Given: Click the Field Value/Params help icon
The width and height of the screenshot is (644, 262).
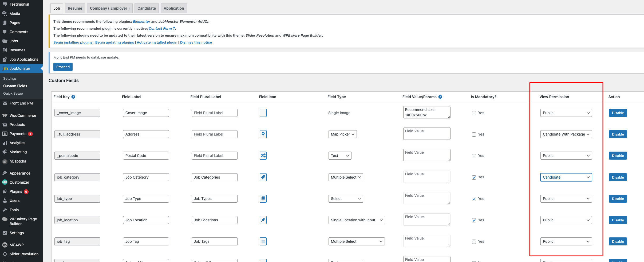Looking at the screenshot, I should (x=440, y=97).
